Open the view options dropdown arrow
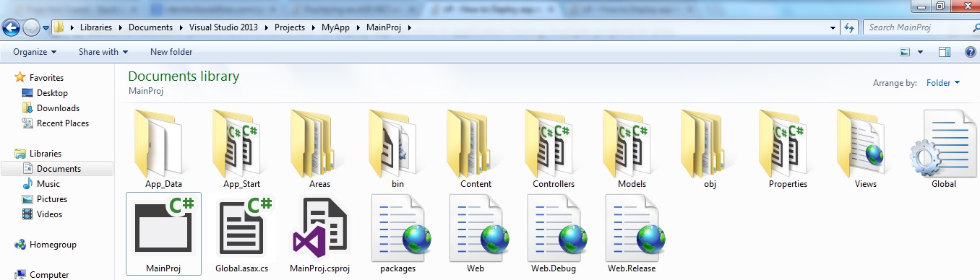980x280 pixels. (920, 52)
